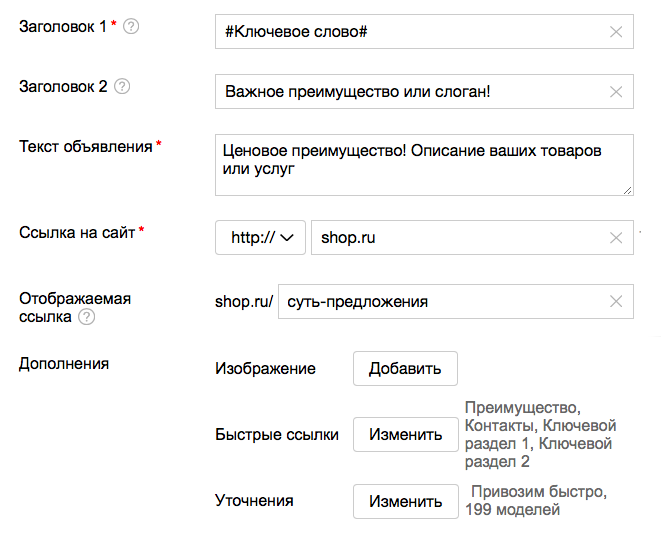The width and height of the screenshot is (661, 544).
Task: Click the shop.ru site link input
Action: 472,237
